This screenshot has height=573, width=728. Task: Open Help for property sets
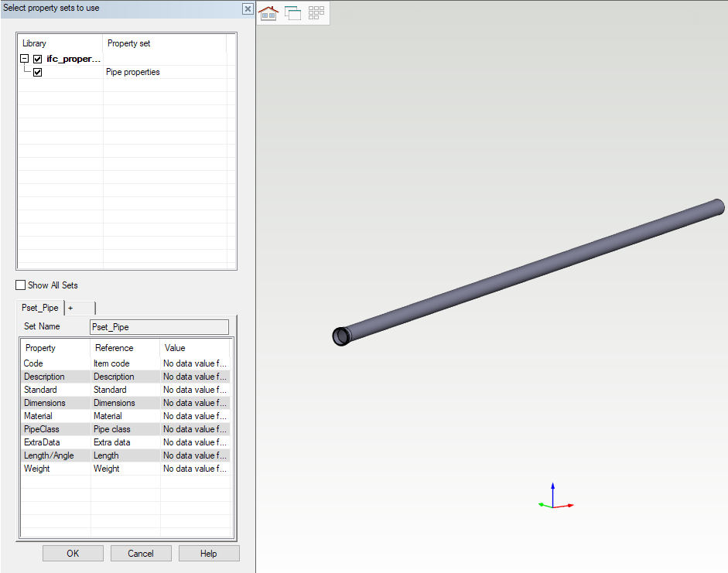(x=209, y=553)
